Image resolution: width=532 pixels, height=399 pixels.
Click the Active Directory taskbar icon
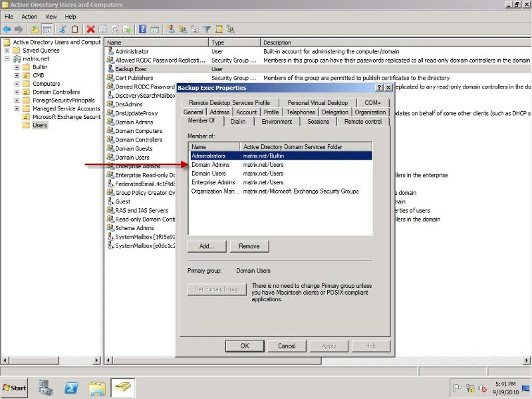pos(123,388)
